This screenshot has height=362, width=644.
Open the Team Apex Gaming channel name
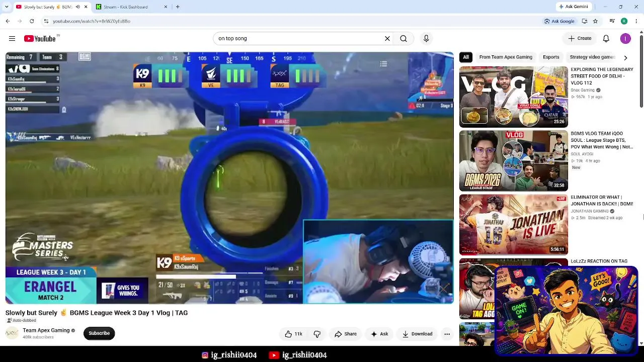coord(46,330)
